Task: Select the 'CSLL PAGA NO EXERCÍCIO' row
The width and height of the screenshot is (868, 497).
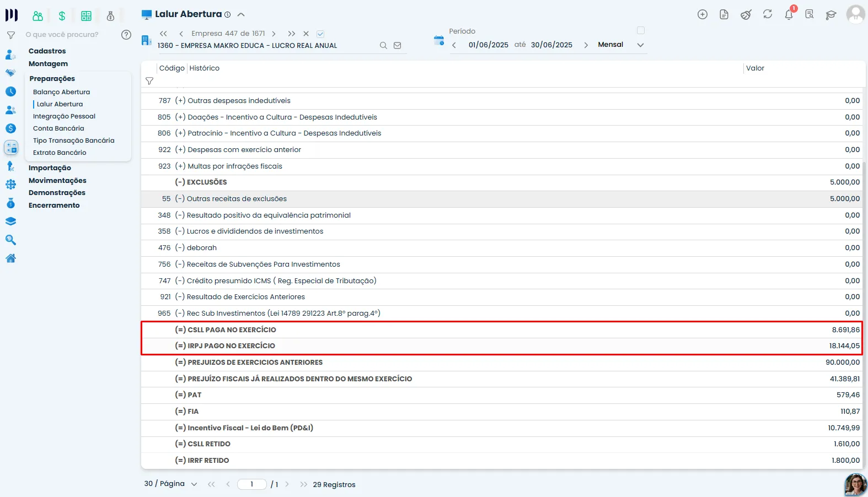Action: (503, 330)
